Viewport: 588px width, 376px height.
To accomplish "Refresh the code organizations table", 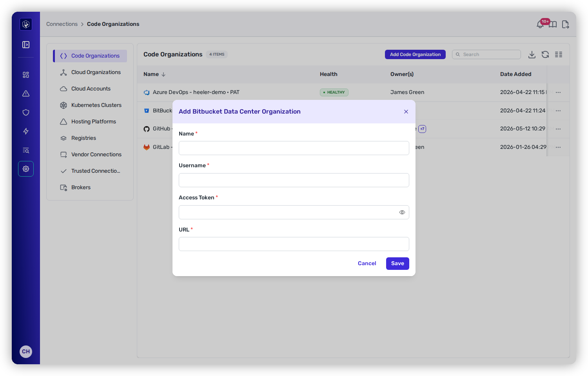I will pyautogui.click(x=545, y=54).
